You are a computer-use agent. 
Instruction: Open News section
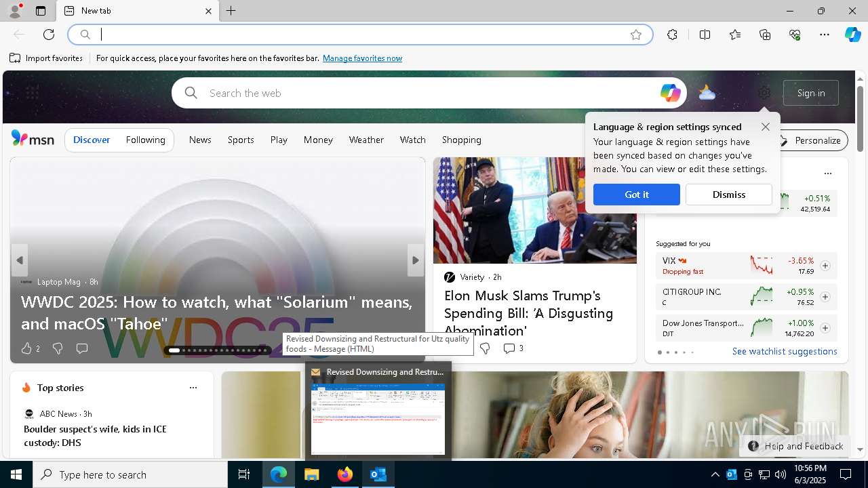tap(200, 140)
